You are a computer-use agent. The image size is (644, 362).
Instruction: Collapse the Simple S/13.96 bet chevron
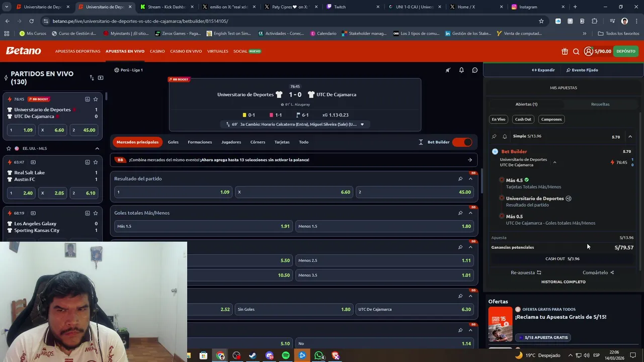(x=630, y=137)
